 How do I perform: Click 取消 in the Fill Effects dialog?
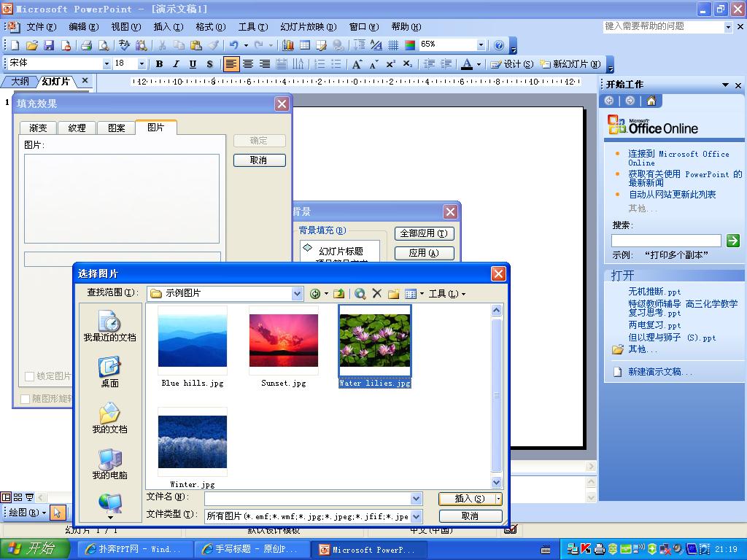click(259, 160)
